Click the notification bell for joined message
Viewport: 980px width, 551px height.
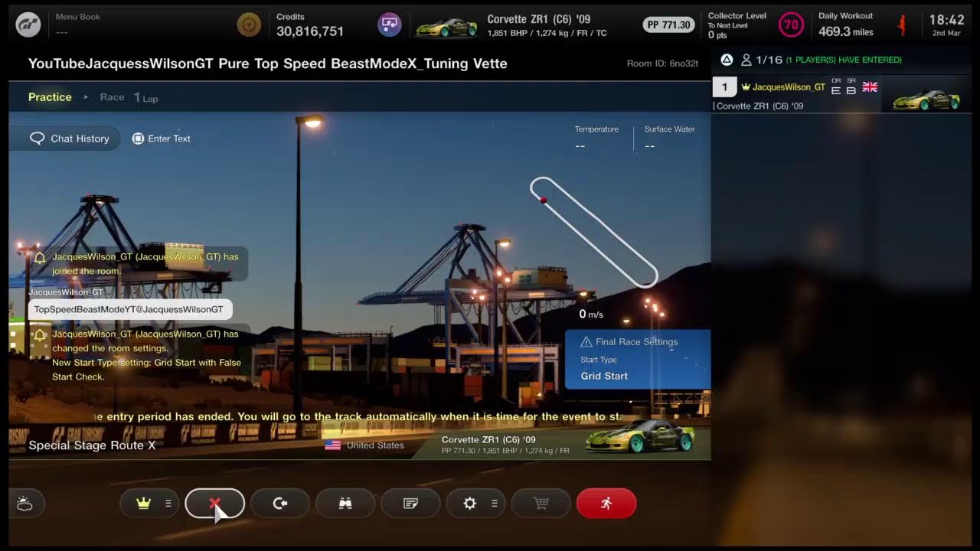(x=40, y=258)
